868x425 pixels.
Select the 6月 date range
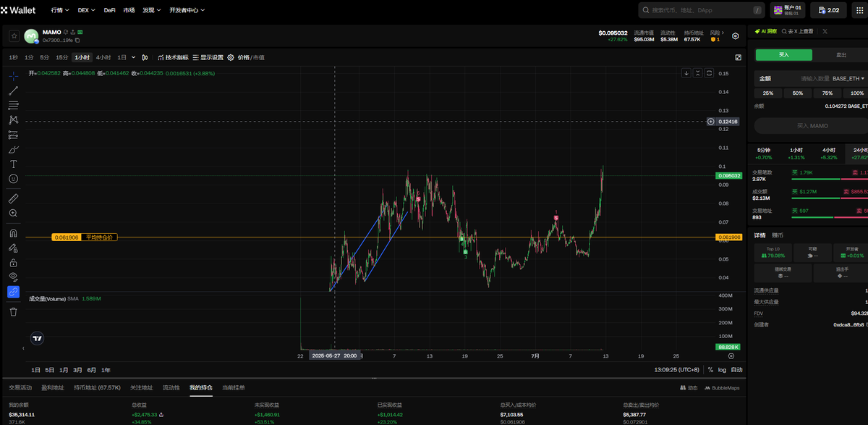pos(92,370)
